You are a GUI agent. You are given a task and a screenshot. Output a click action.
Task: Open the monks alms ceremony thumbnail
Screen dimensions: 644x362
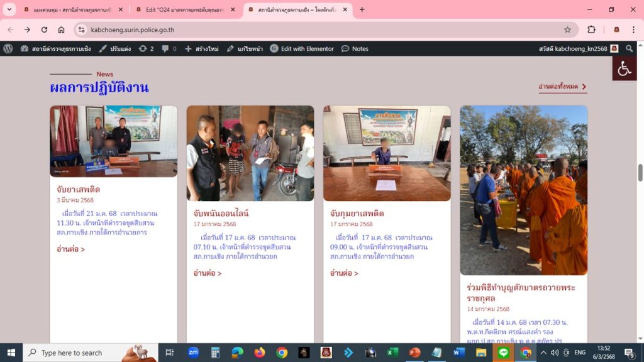[x=523, y=190]
